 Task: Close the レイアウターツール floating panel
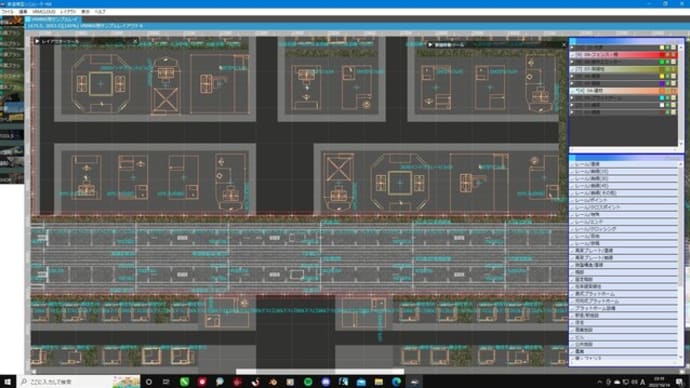[x=135, y=41]
